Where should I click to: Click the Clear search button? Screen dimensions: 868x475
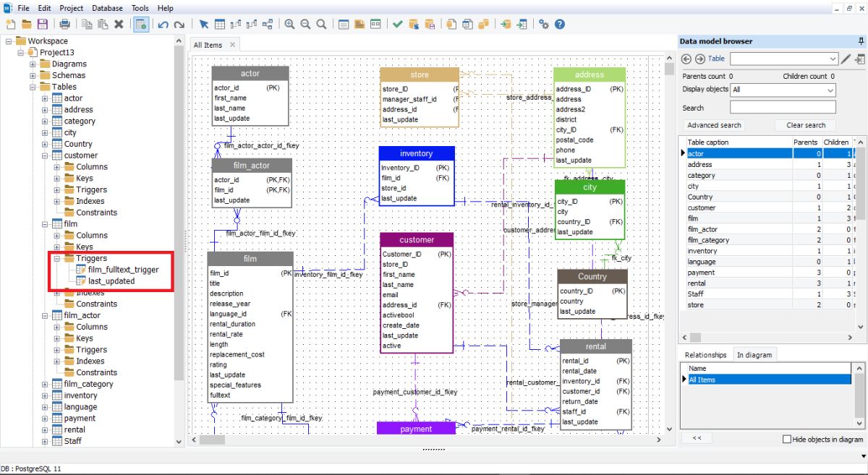(x=805, y=125)
